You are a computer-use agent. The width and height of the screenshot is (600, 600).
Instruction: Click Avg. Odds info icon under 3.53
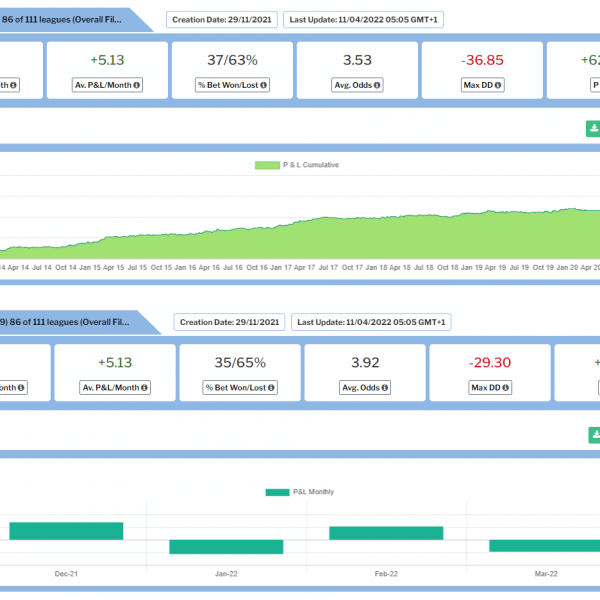[x=380, y=85]
